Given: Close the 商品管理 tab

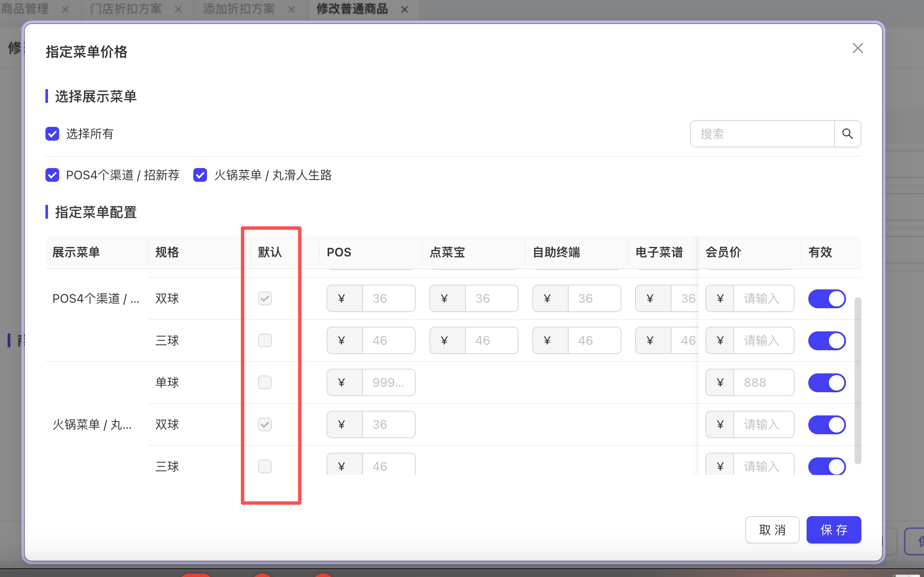Looking at the screenshot, I should pos(65,9).
